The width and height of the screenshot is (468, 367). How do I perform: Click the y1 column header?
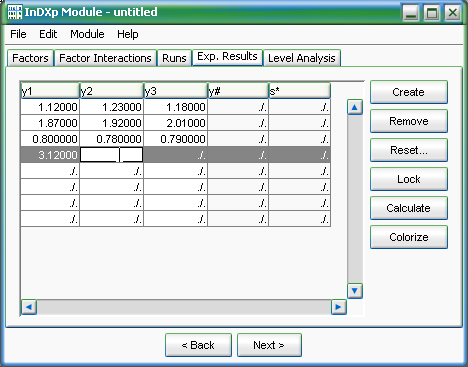50,91
